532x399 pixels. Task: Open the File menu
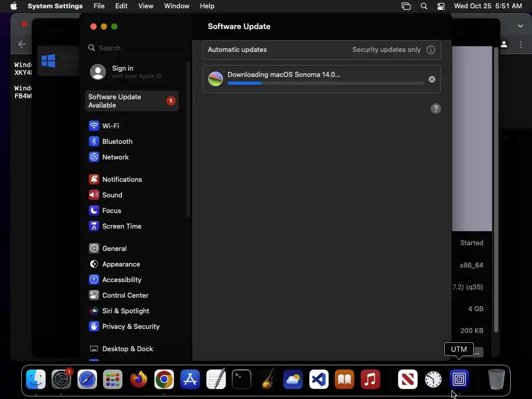(99, 6)
